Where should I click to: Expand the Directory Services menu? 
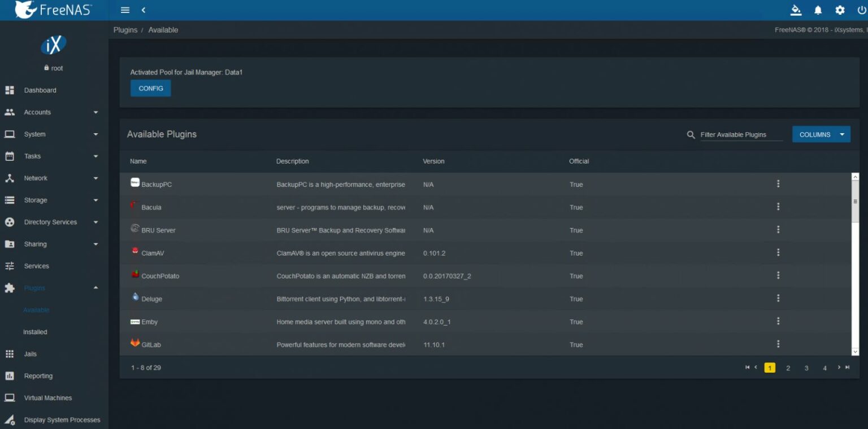pyautogui.click(x=54, y=222)
